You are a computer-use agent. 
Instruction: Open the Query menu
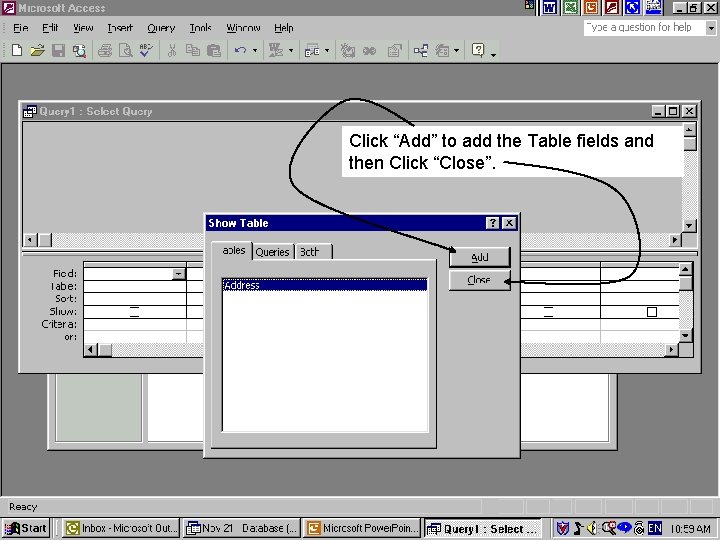[x=161, y=28]
